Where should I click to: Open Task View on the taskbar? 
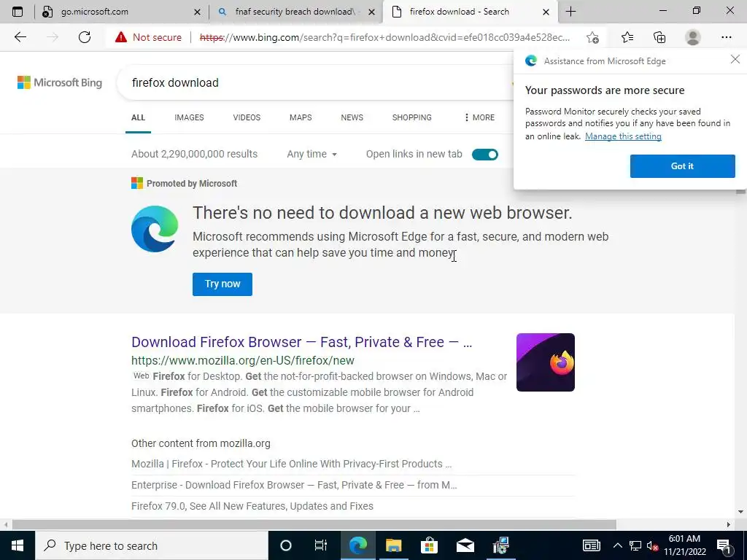point(321,545)
